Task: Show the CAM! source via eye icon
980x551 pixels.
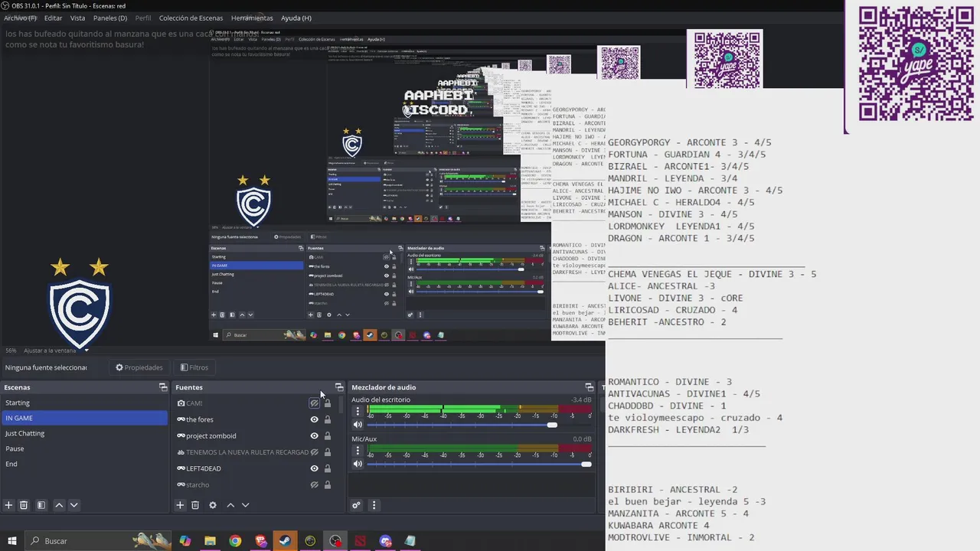Action: tap(314, 403)
